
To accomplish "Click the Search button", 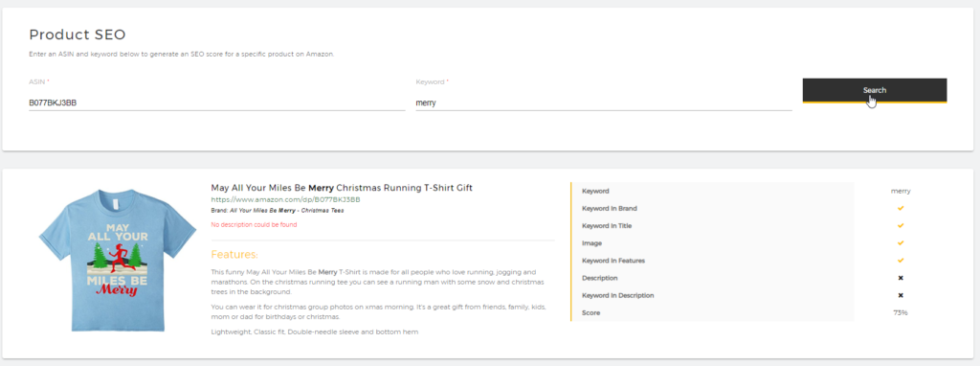I will click(875, 90).
